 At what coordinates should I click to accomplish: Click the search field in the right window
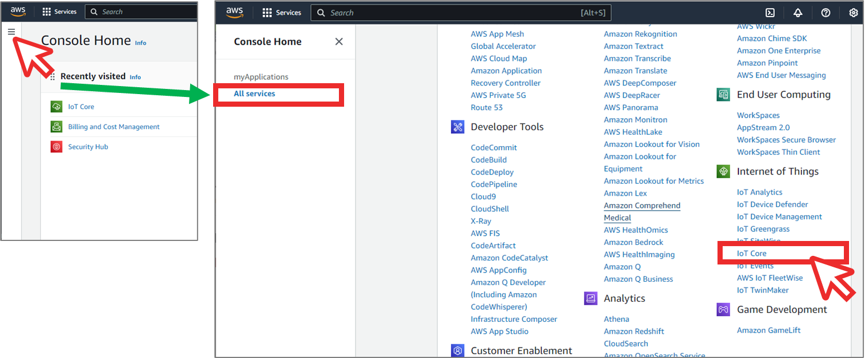coord(461,13)
